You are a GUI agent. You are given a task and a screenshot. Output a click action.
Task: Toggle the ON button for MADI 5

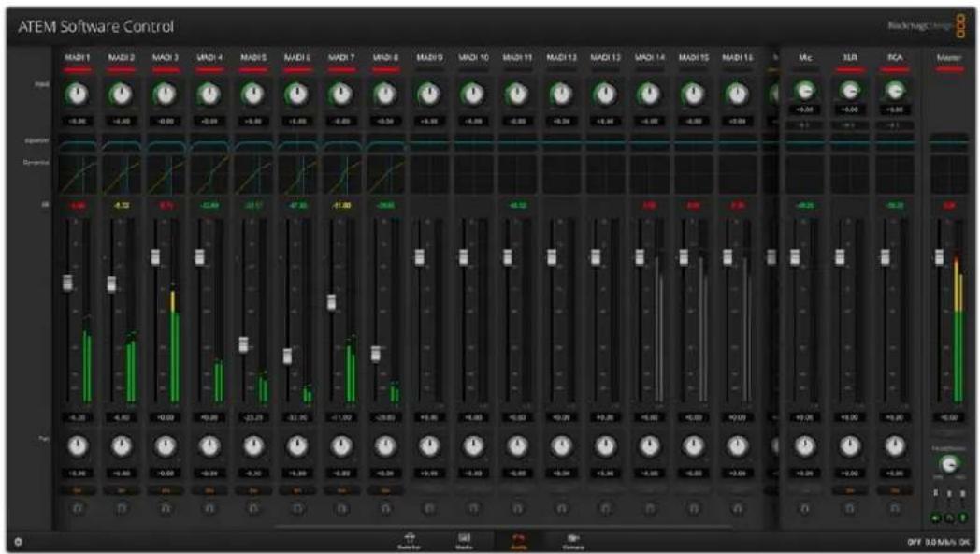253,491
